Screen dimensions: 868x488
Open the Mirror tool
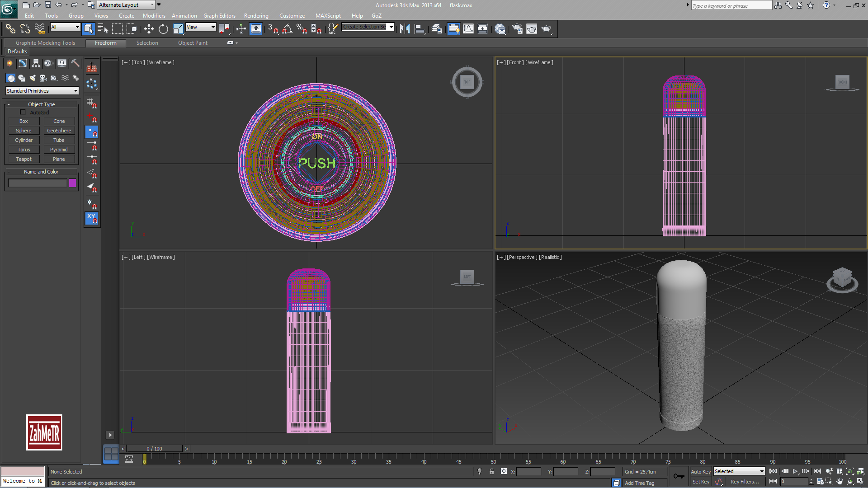tap(405, 29)
